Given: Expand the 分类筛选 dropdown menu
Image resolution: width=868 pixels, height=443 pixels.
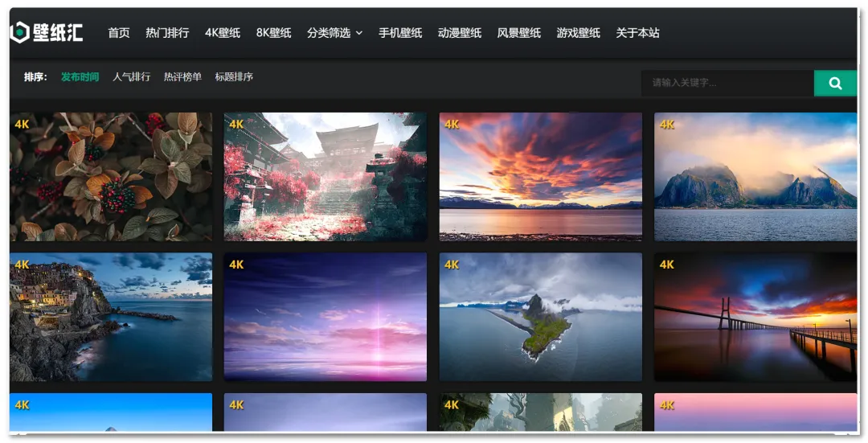Looking at the screenshot, I should [x=335, y=33].
